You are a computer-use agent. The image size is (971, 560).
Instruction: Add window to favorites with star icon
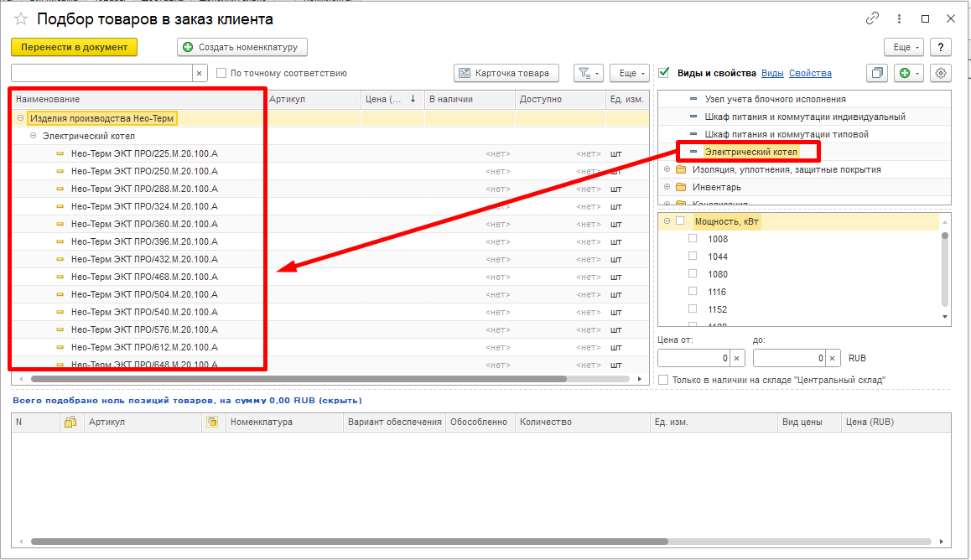coord(21,19)
